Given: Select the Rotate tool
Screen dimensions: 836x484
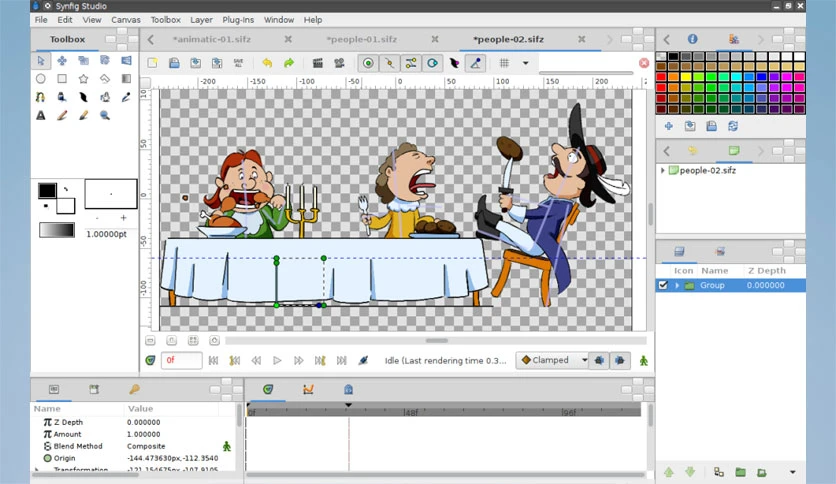Looking at the screenshot, I should point(104,61).
